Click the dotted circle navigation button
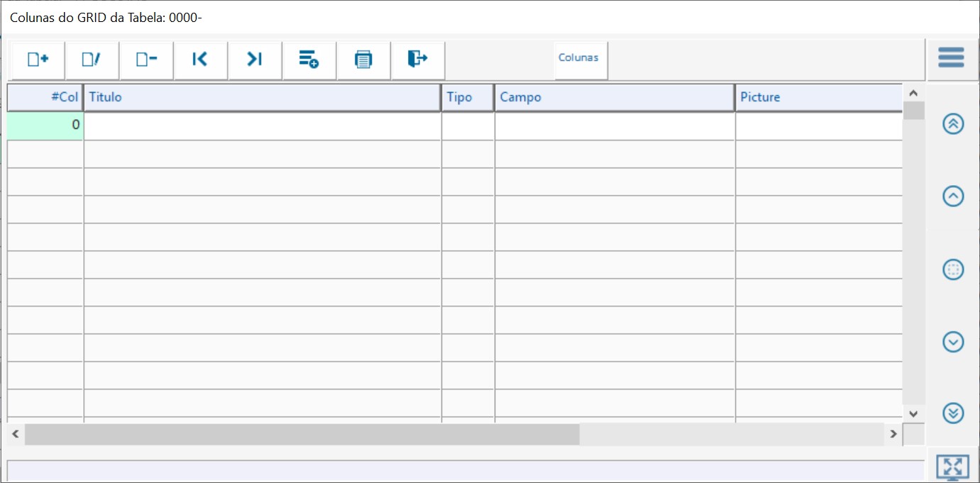 pyautogui.click(x=953, y=270)
